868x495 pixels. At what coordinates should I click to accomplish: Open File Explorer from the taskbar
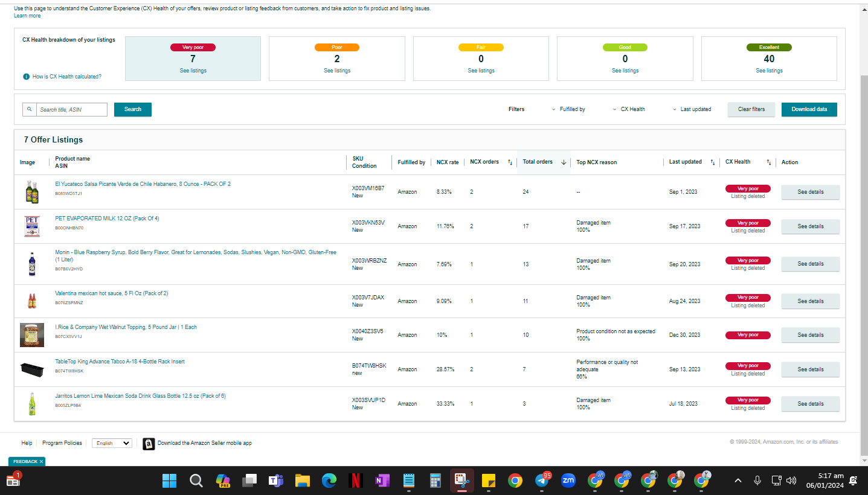point(303,481)
